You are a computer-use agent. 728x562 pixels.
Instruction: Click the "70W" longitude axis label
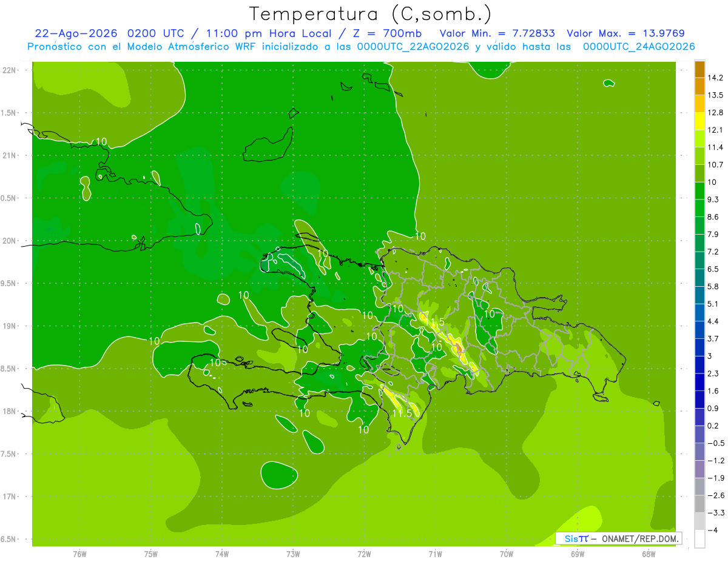pyautogui.click(x=507, y=554)
